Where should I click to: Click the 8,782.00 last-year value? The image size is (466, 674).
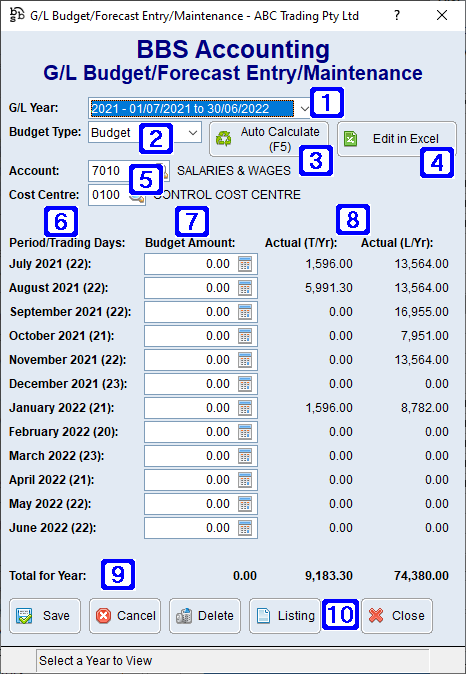coord(425,408)
